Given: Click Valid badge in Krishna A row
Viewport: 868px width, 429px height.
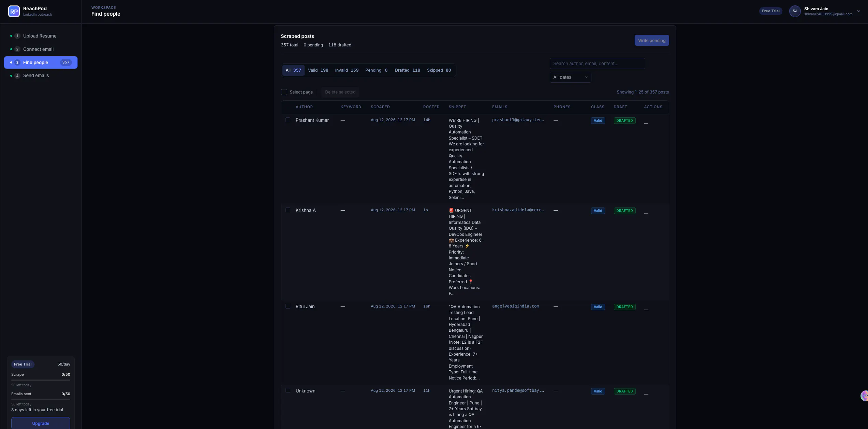Looking at the screenshot, I should [x=598, y=211].
